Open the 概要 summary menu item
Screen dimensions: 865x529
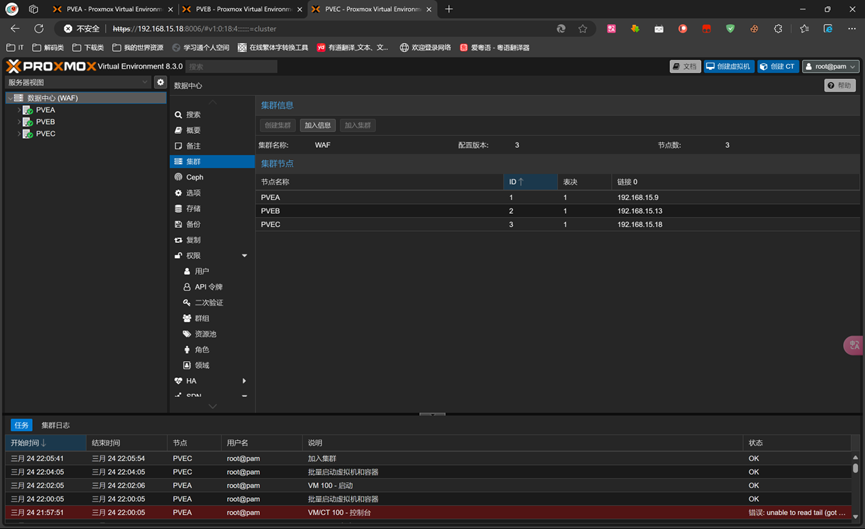[x=212, y=130]
